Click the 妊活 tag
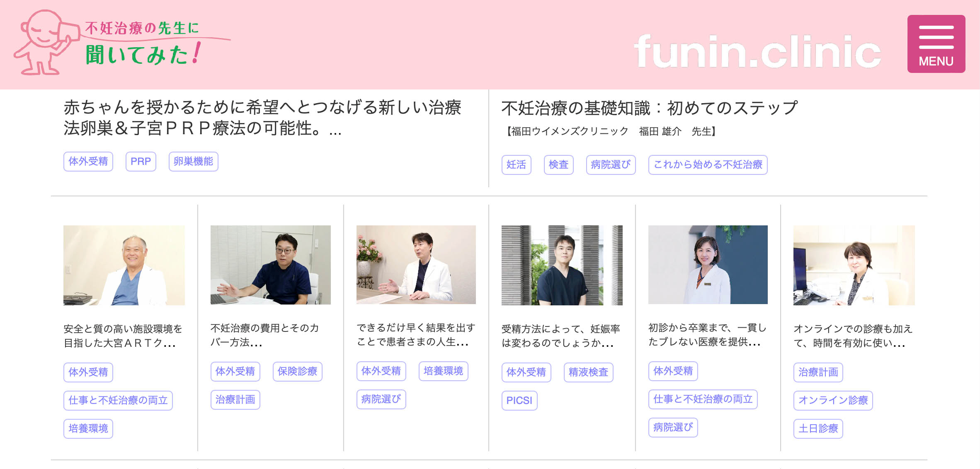This screenshot has height=469, width=980. pyautogui.click(x=516, y=165)
